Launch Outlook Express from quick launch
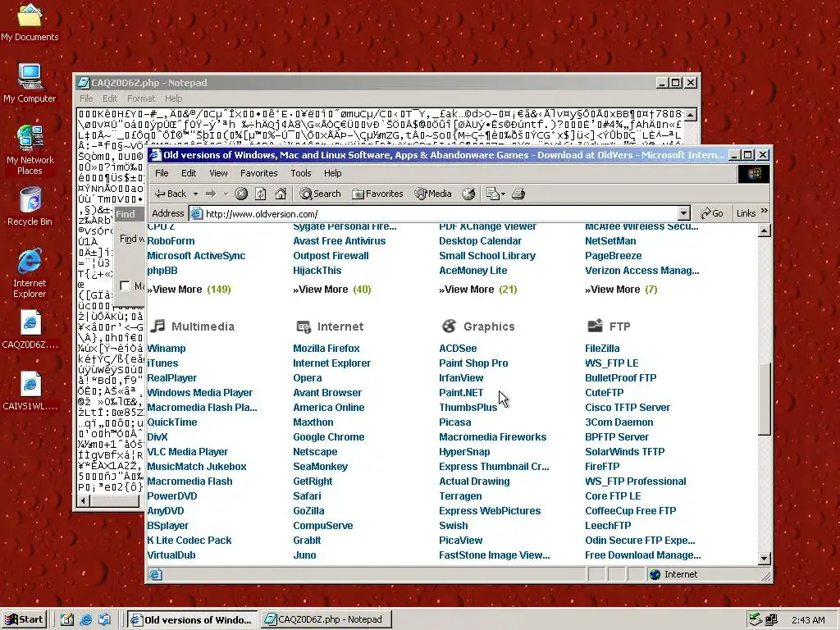 click(x=104, y=620)
